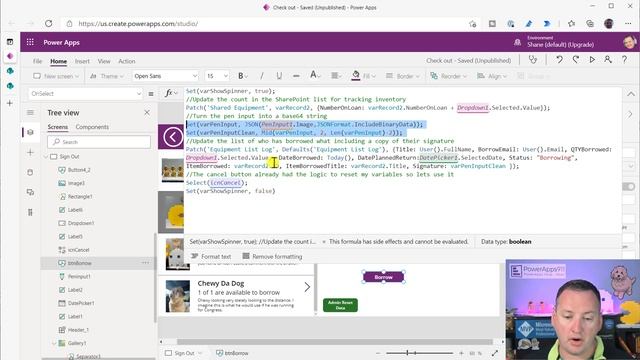Open Chewy Da Dog details chevron
This screenshot has height=360, width=640.
[x=307, y=287]
